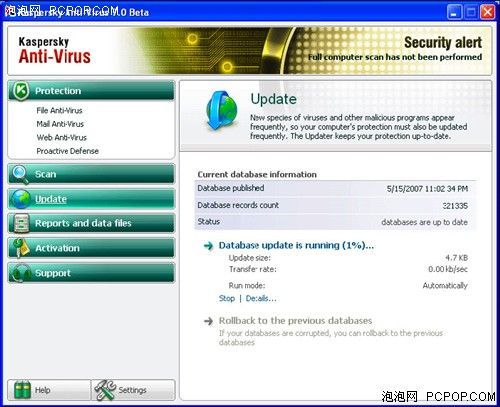Select Proactive Defense in the sidebar
The image size is (500, 407).
click(67, 151)
